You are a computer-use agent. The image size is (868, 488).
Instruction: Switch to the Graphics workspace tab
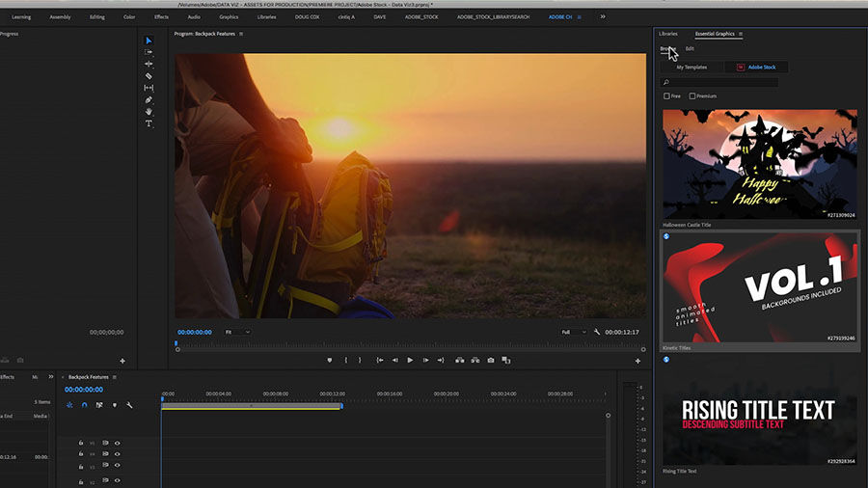tap(229, 16)
